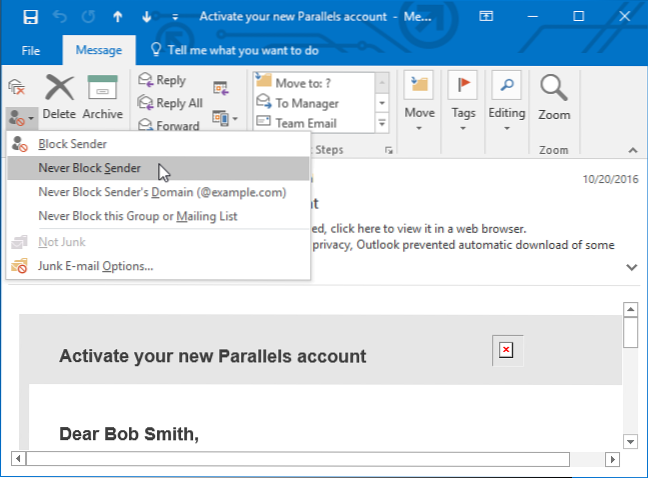Expand the message header chevron

tap(631, 267)
